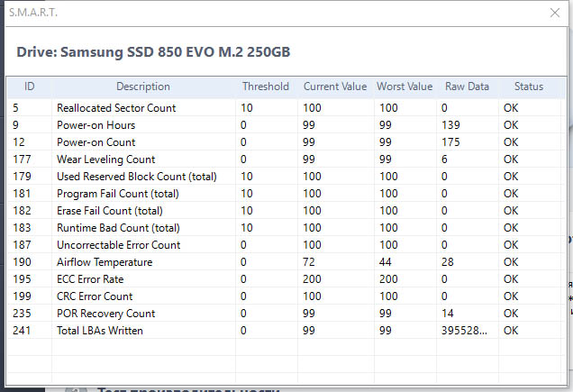The height and width of the screenshot is (392, 573).
Task: Click ID cell 199
Action: click(x=22, y=296)
